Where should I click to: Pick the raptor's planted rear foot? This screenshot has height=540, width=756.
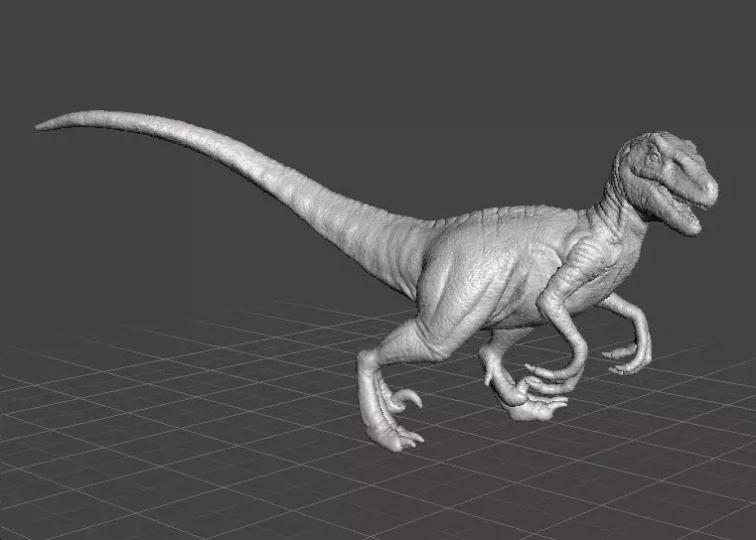[x=393, y=434]
